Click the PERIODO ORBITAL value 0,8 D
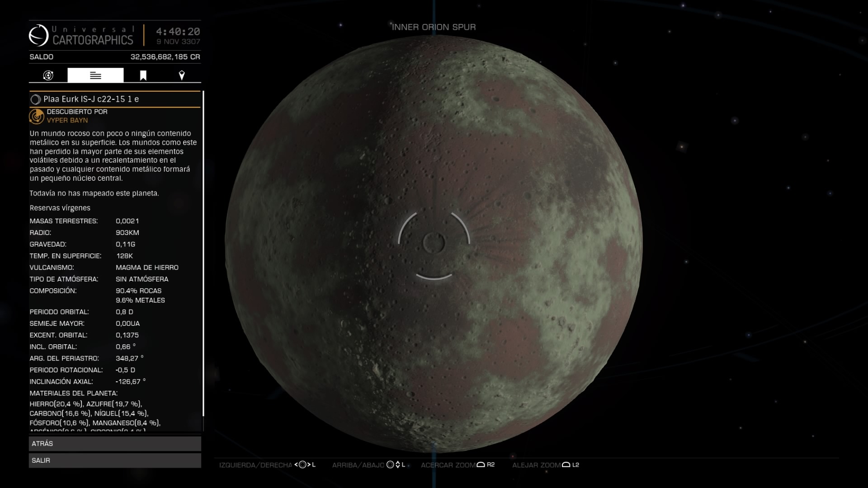Image resolution: width=868 pixels, height=488 pixels. [124, 312]
